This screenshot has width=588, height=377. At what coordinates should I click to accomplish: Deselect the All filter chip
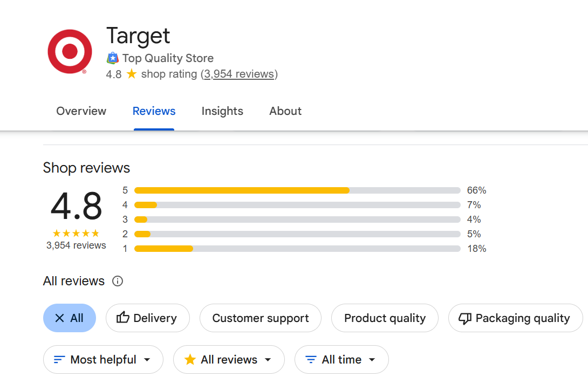pyautogui.click(x=69, y=318)
